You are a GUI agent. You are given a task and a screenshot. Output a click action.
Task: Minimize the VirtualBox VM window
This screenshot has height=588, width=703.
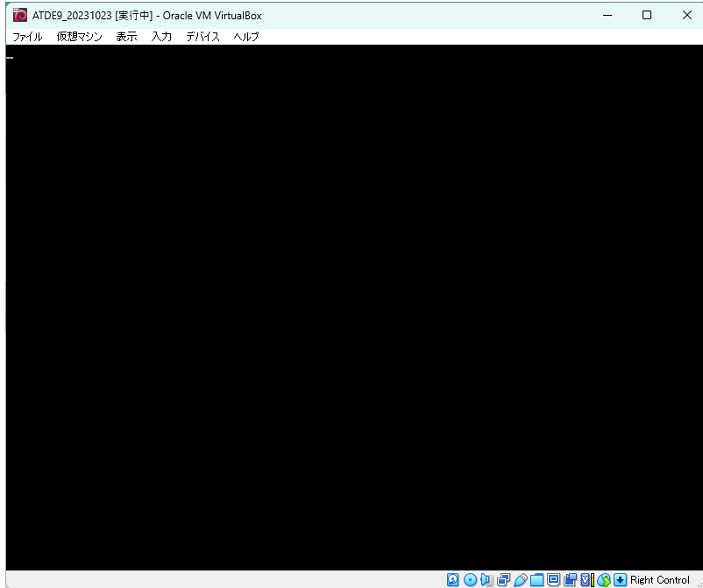tap(607, 15)
